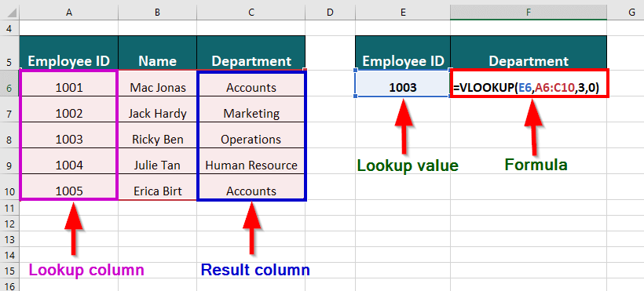This screenshot has width=644, height=291.
Task: Select row 5 header
Action: click(9, 53)
